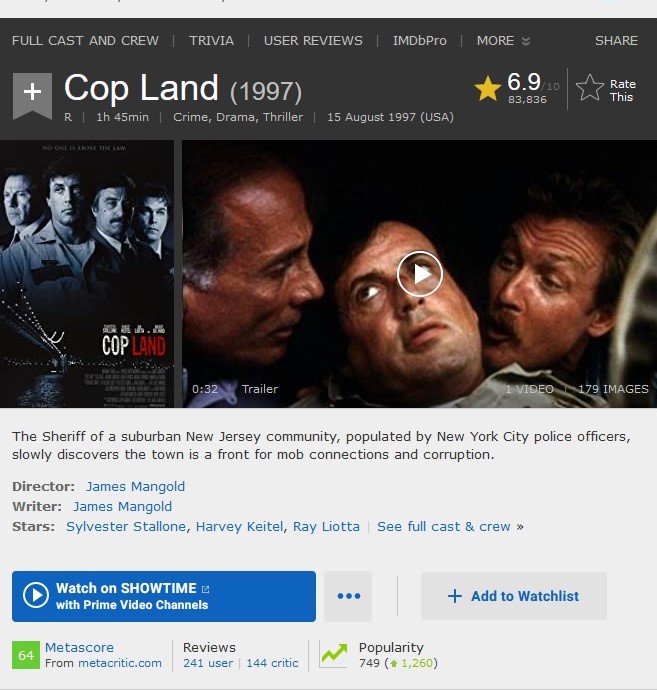
Task: Click the green Metascore 64 badge
Action: point(26,655)
